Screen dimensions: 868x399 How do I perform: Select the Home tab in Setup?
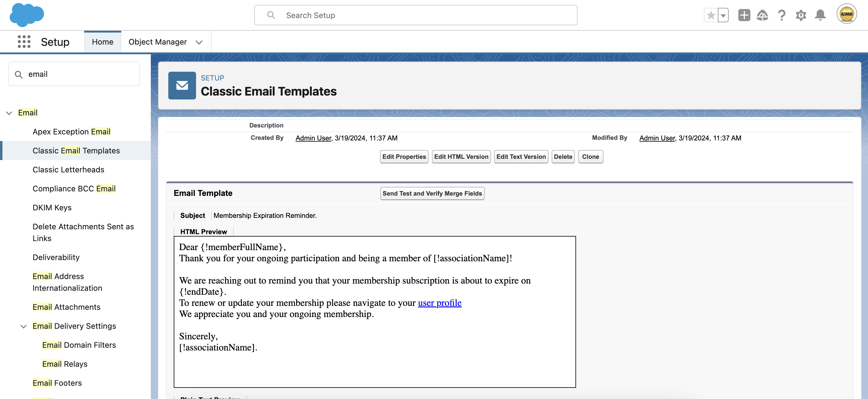point(103,41)
